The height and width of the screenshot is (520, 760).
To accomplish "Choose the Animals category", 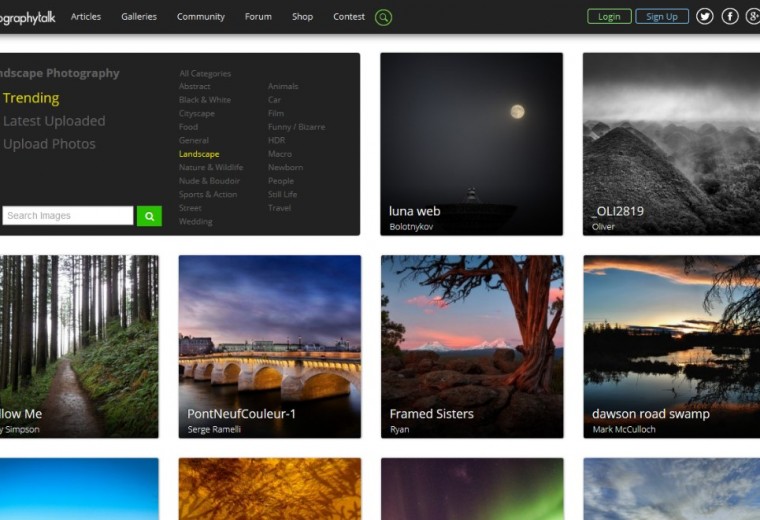I will (x=283, y=86).
